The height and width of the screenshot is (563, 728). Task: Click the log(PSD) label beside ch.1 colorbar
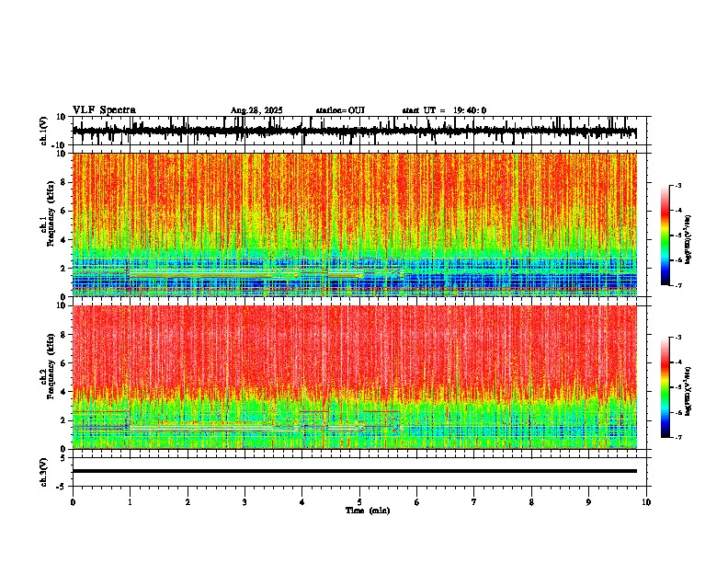point(688,239)
